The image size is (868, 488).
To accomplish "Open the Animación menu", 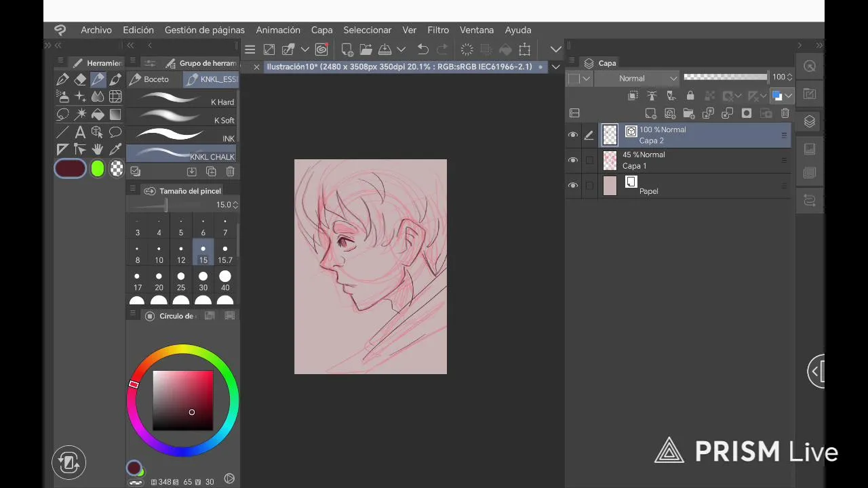I will (278, 30).
